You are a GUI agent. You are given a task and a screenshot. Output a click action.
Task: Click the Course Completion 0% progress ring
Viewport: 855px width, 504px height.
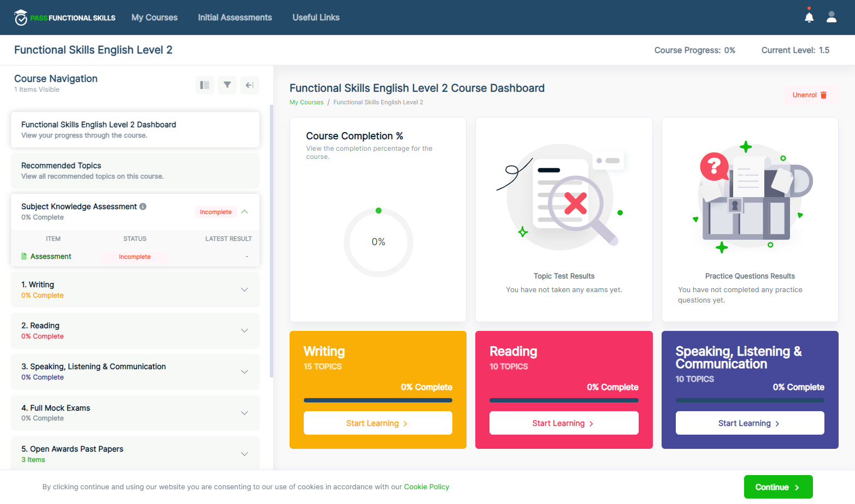379,242
